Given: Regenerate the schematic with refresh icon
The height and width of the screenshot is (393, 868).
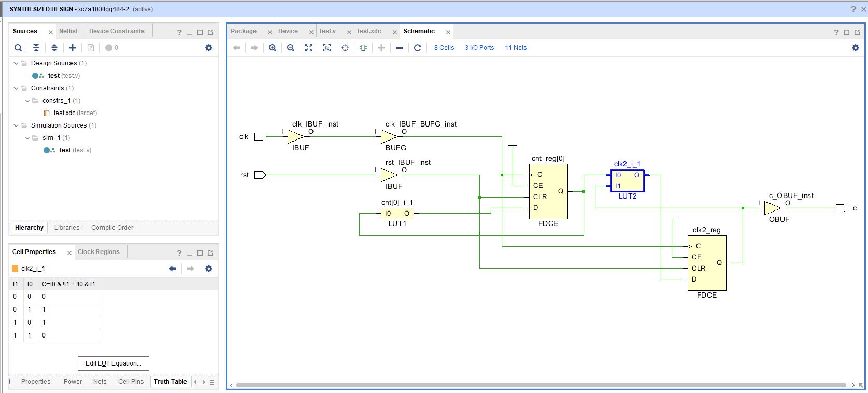Looking at the screenshot, I should (x=418, y=48).
